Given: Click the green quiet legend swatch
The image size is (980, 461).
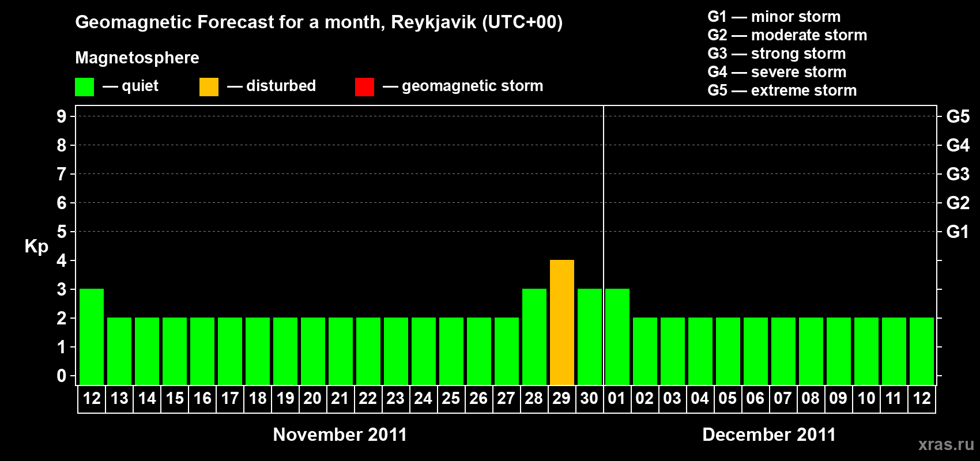Looking at the screenshot, I should tap(85, 87).
